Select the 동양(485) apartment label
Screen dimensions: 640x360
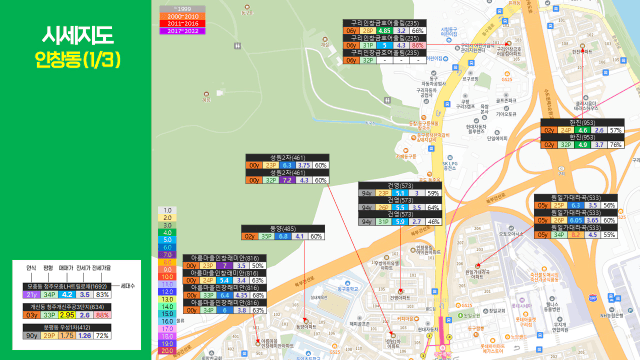pos(283,229)
